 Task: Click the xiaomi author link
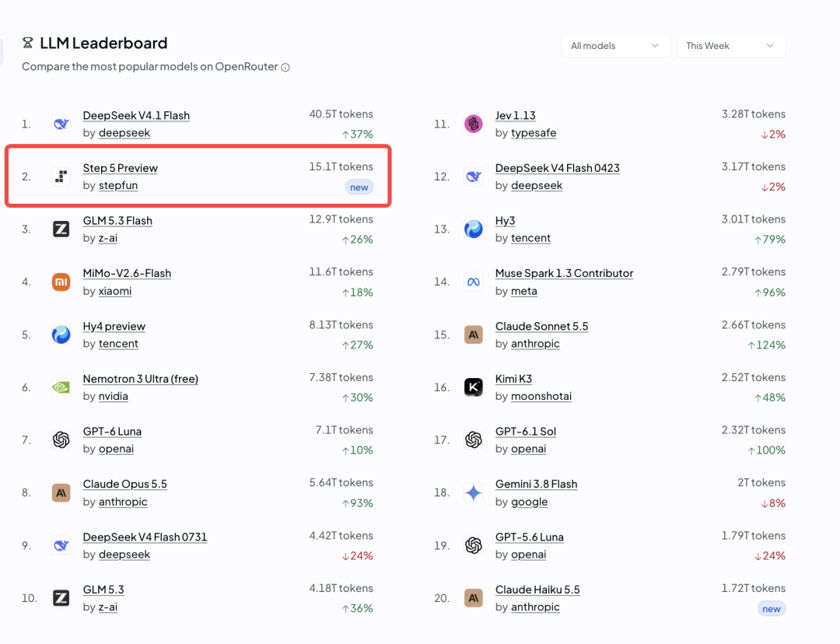pyautogui.click(x=114, y=291)
